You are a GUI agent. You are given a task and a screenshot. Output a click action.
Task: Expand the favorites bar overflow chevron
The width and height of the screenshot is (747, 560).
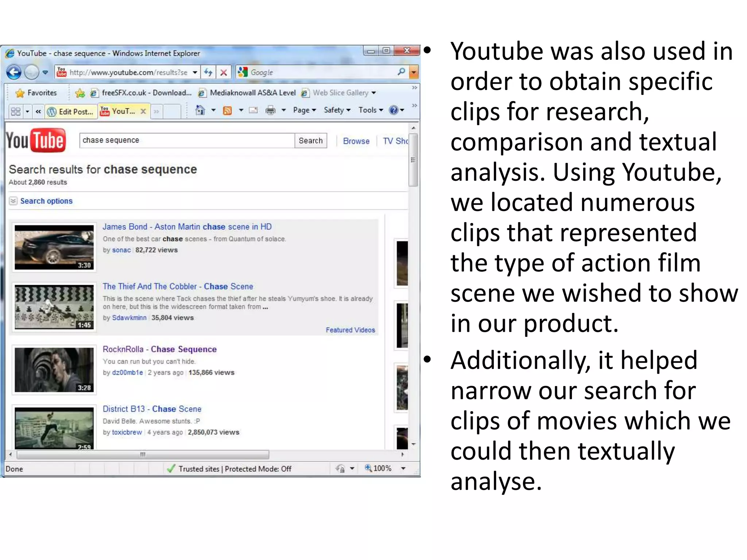click(414, 87)
